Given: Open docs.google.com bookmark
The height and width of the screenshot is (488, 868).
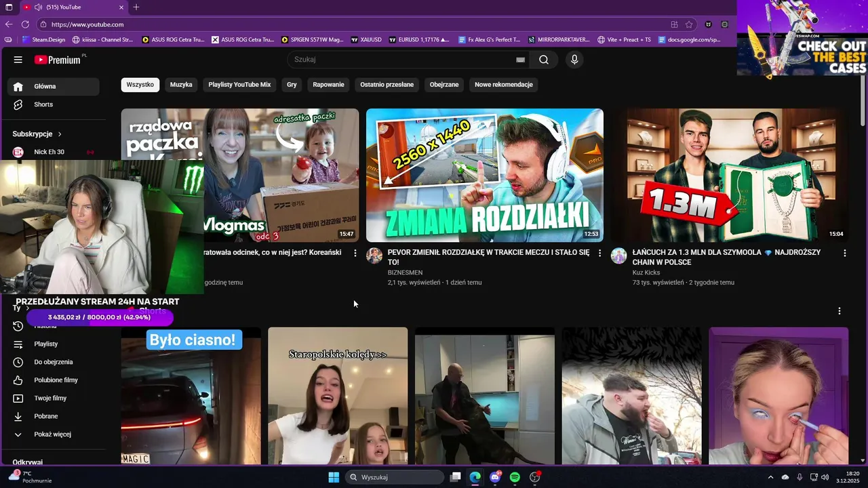Looking at the screenshot, I should pos(690,40).
